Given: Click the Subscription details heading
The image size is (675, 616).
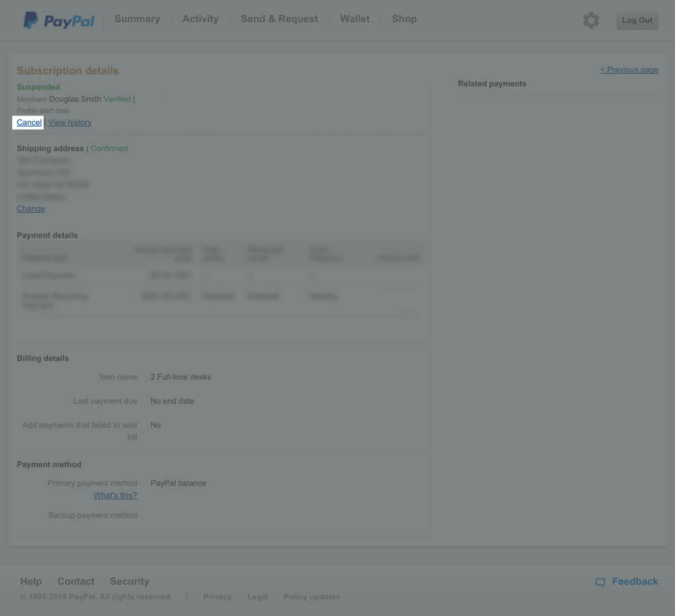Looking at the screenshot, I should click(67, 71).
